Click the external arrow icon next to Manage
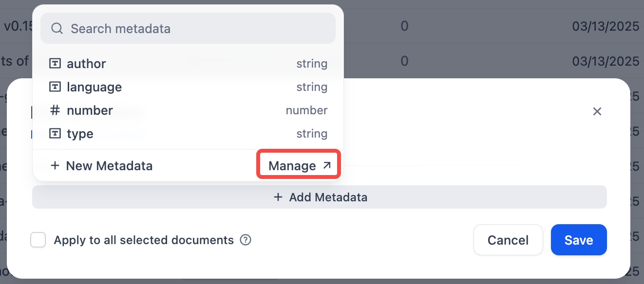 pyautogui.click(x=327, y=166)
